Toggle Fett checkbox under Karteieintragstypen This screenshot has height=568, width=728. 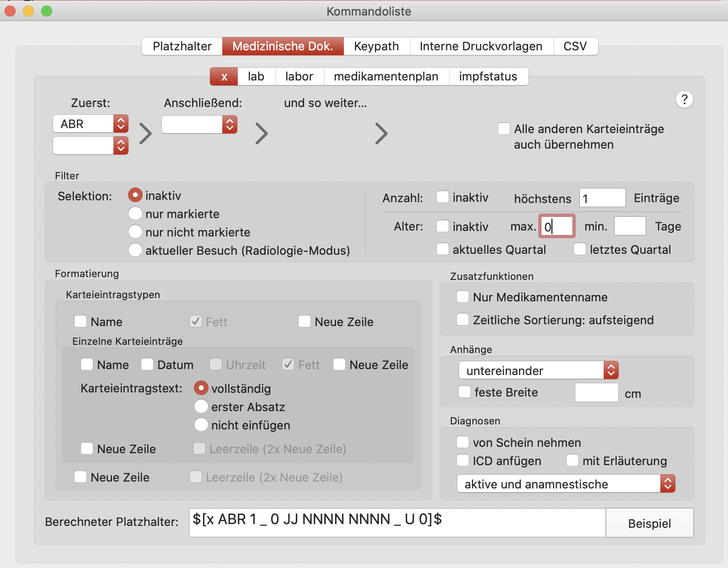(196, 322)
